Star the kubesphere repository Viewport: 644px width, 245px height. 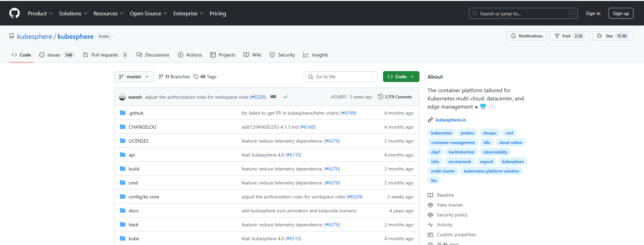(x=613, y=36)
